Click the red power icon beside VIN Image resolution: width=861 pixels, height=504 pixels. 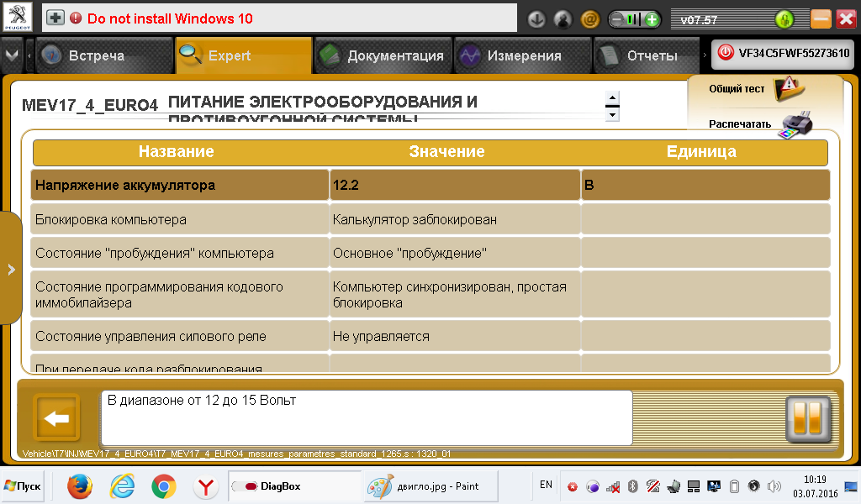pos(726,53)
